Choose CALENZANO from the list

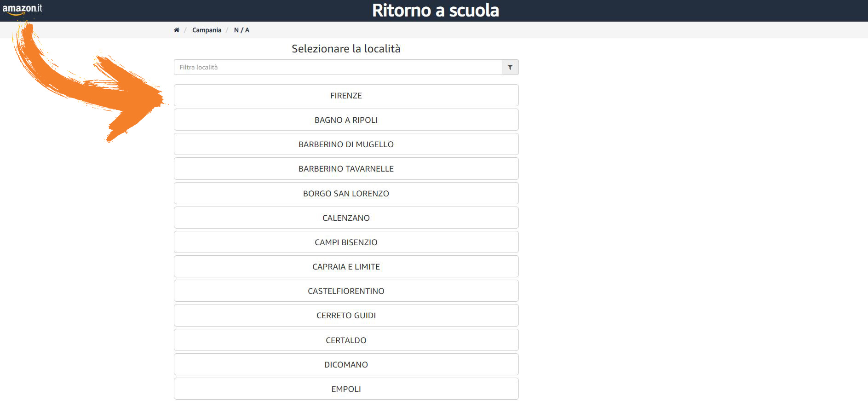(x=346, y=218)
